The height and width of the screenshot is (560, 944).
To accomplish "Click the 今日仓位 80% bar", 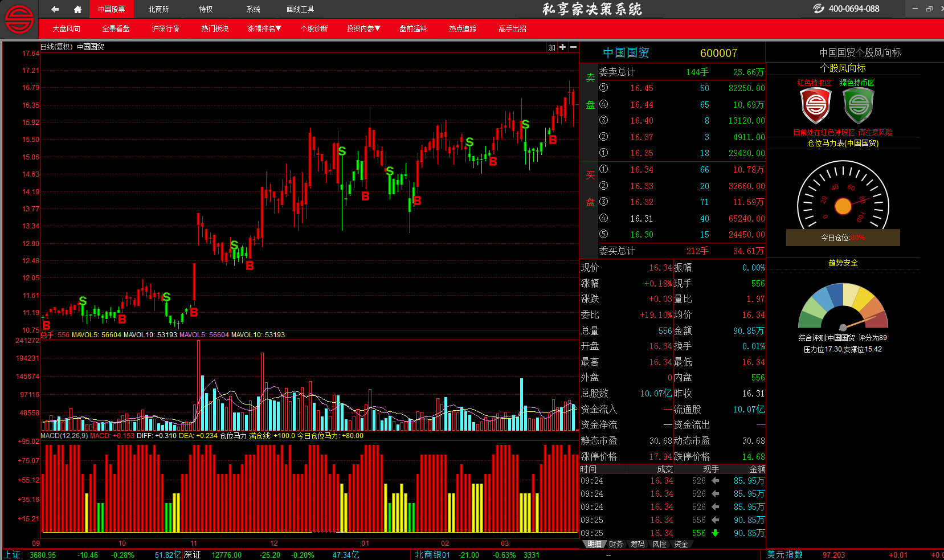I will click(843, 238).
